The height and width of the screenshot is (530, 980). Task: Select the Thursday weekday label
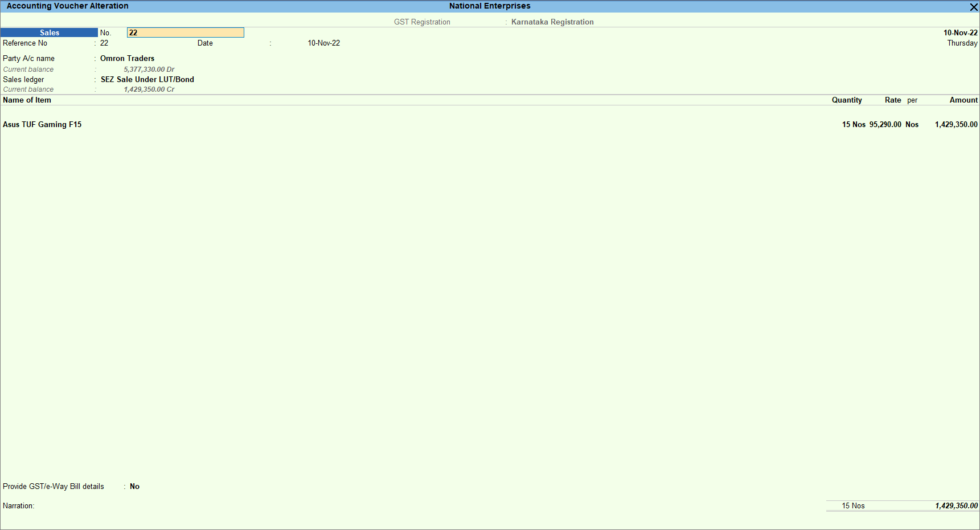tap(962, 43)
